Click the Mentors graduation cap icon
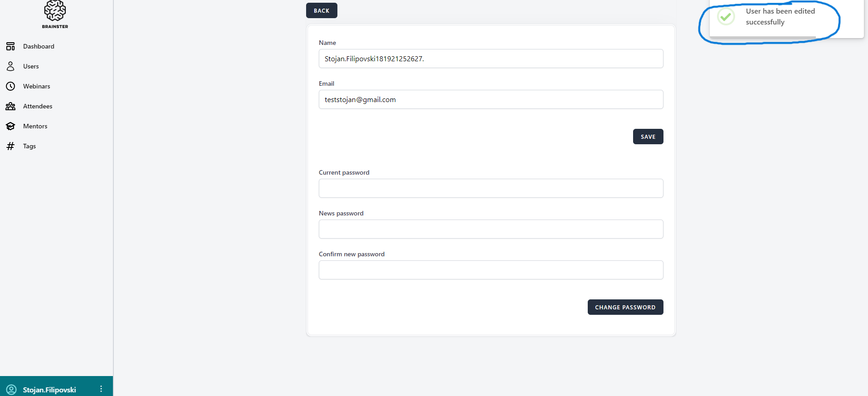Image resolution: width=868 pixels, height=396 pixels. click(10, 126)
